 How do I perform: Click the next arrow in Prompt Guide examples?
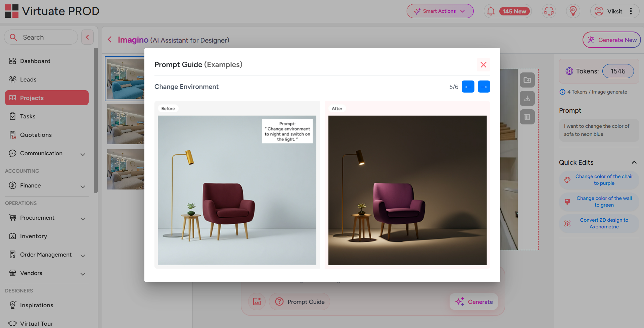[484, 87]
